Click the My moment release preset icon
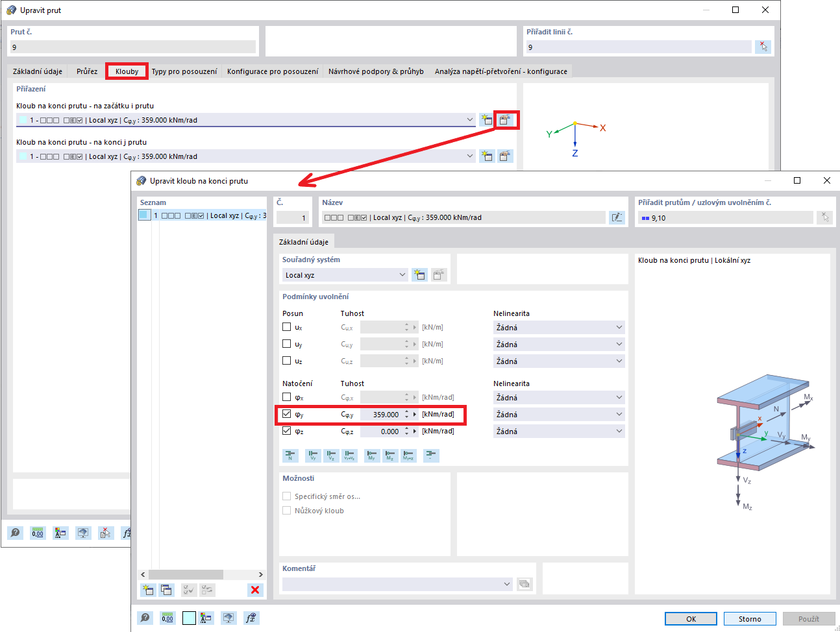 tap(372, 456)
